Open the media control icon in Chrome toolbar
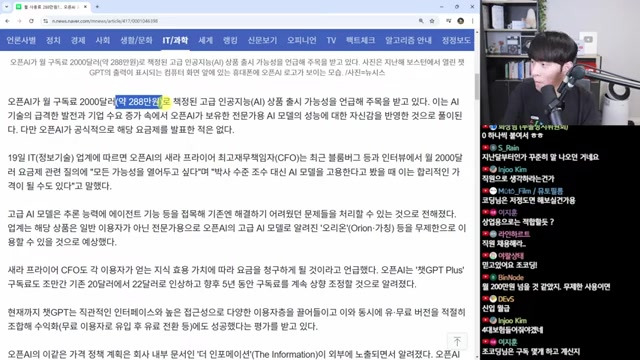 click(449, 21)
